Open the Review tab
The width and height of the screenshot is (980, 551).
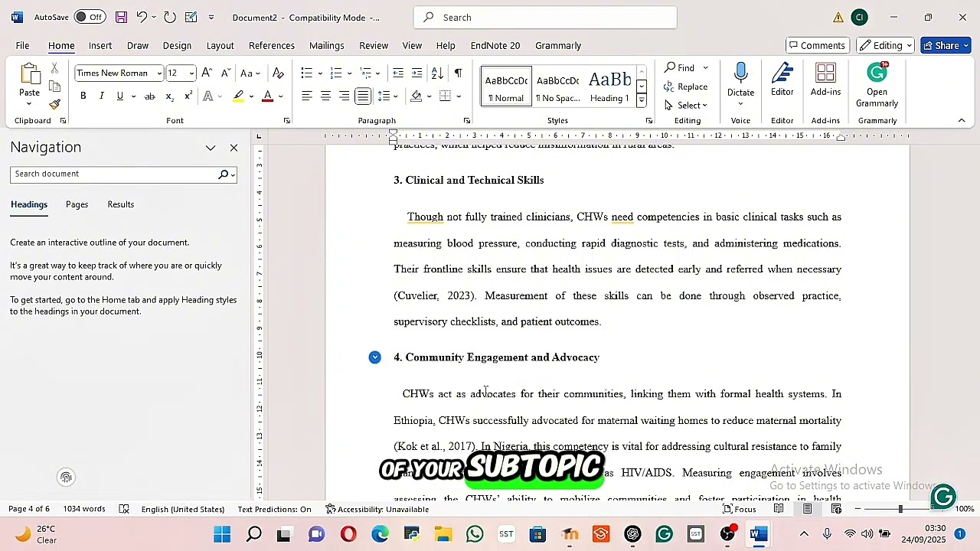pyautogui.click(x=374, y=46)
